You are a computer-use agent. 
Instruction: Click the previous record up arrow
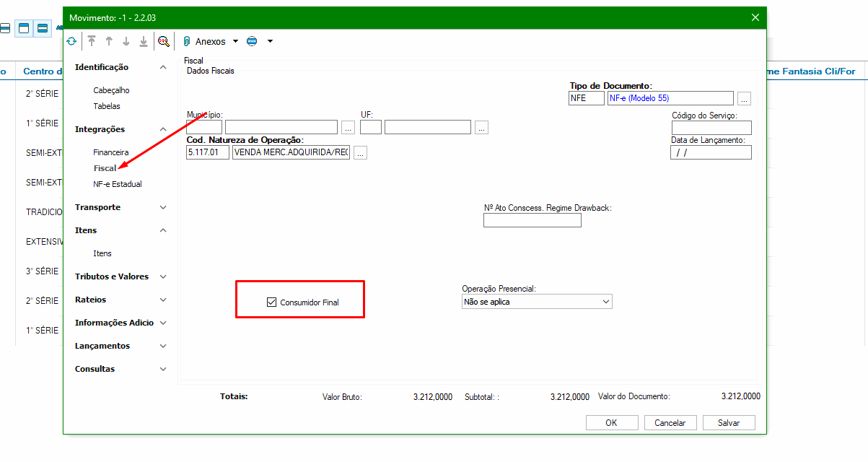[x=109, y=41]
